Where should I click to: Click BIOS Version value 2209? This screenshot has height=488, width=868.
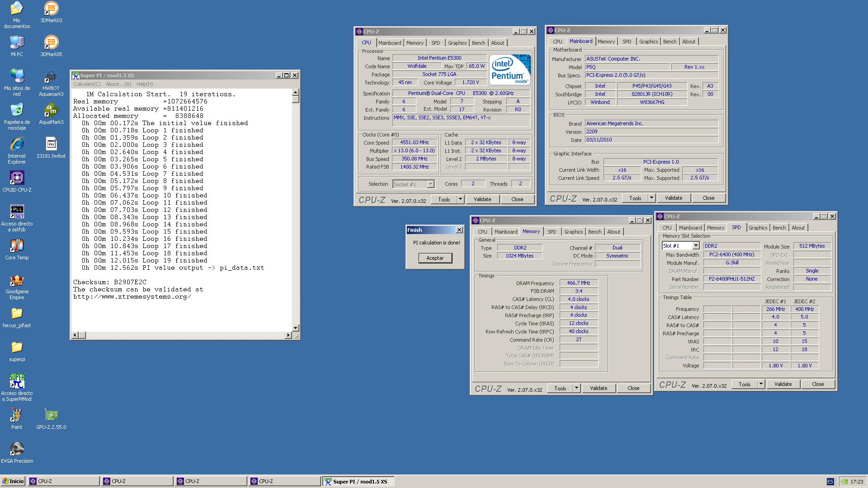tap(651, 131)
